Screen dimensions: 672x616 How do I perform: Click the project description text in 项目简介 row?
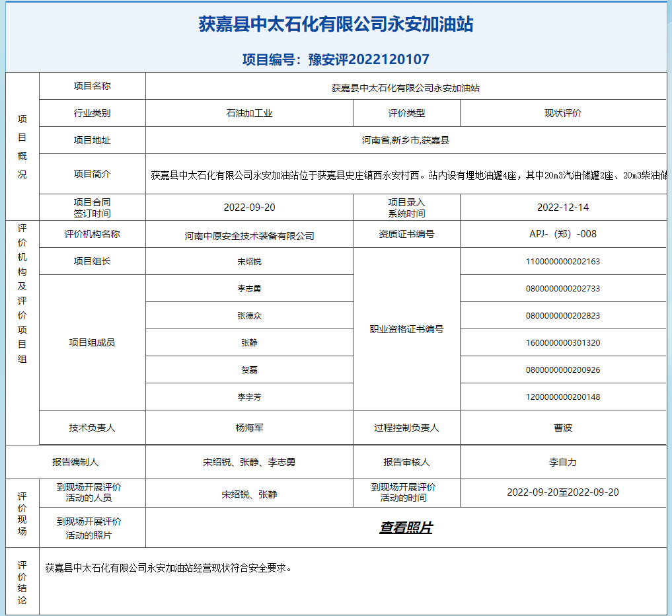coord(408,175)
